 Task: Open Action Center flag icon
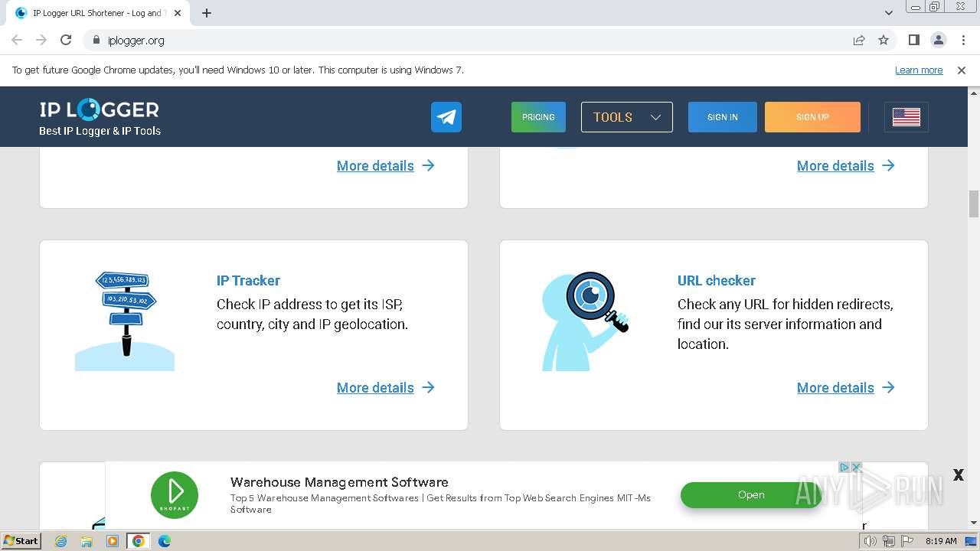[906, 541]
